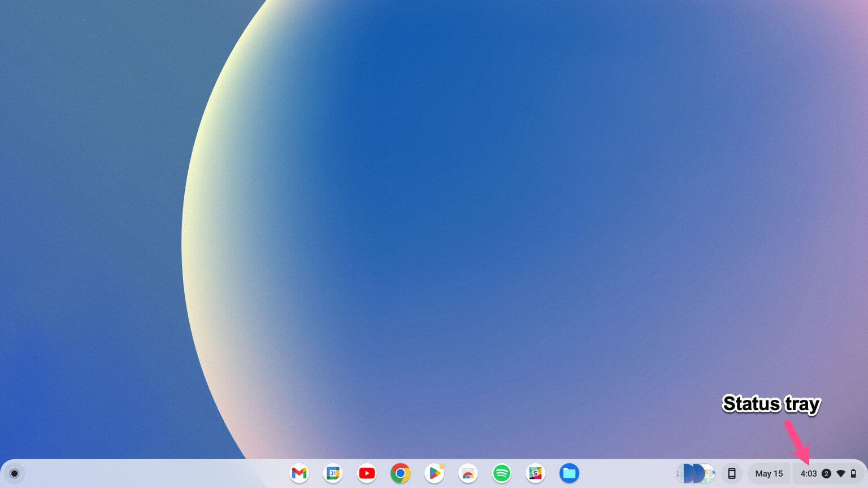
Task: Launch Spotify from the shelf
Action: click(x=502, y=473)
